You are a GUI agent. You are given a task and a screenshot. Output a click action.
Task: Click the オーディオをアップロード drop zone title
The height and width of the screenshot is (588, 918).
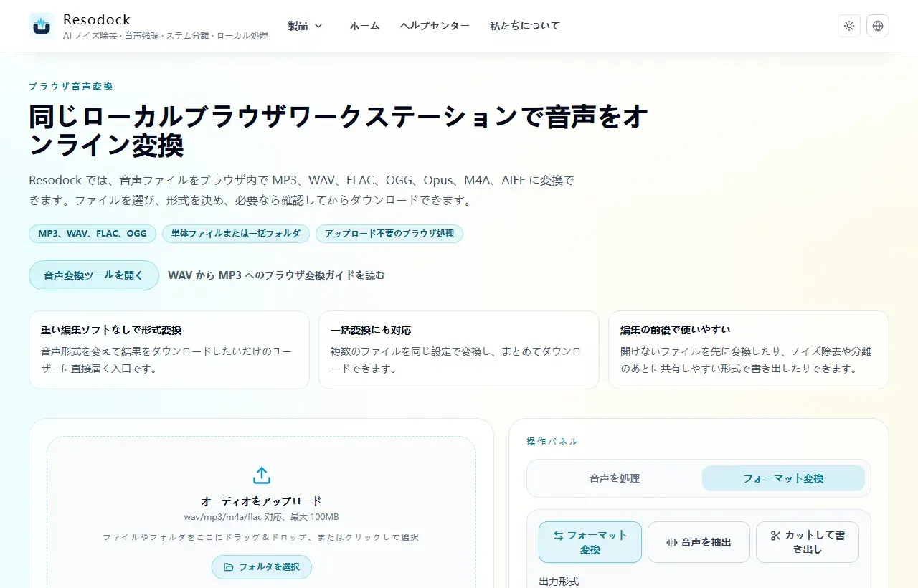[x=262, y=501]
